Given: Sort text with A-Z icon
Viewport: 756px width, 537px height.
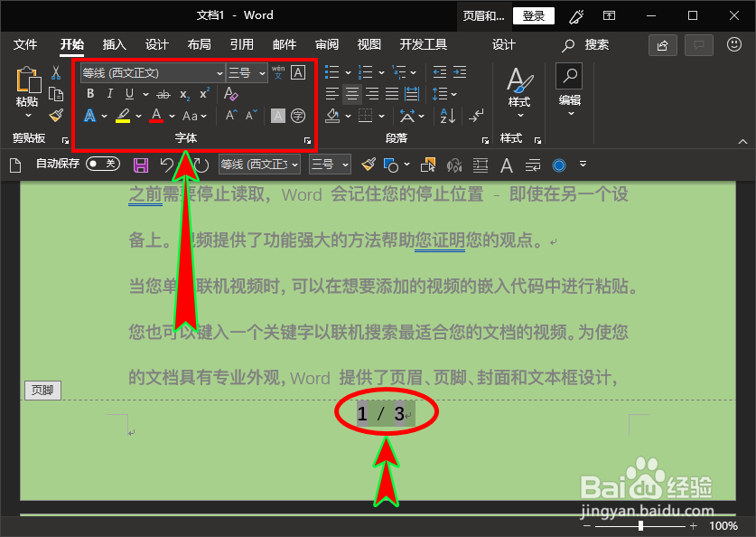Looking at the screenshot, I should coord(447,116).
